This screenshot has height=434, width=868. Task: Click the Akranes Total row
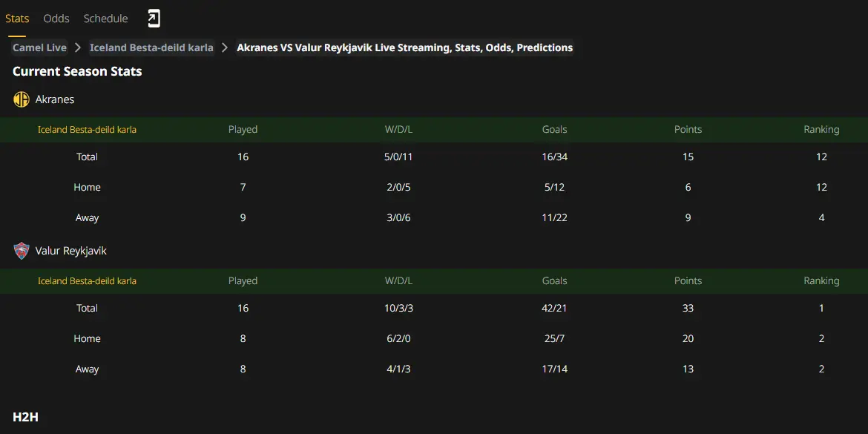pos(434,157)
